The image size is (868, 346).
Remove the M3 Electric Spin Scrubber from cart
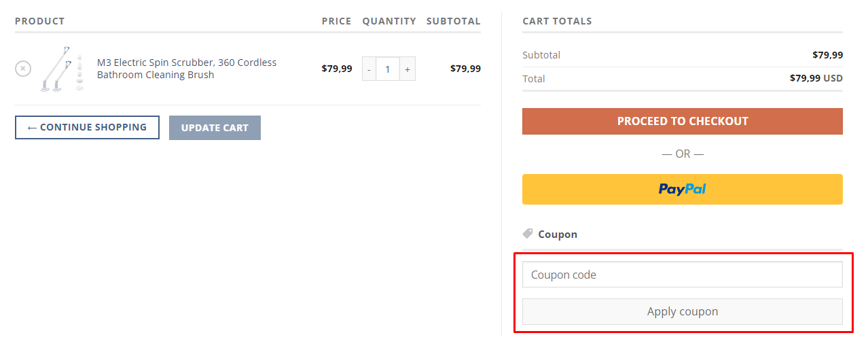point(23,69)
